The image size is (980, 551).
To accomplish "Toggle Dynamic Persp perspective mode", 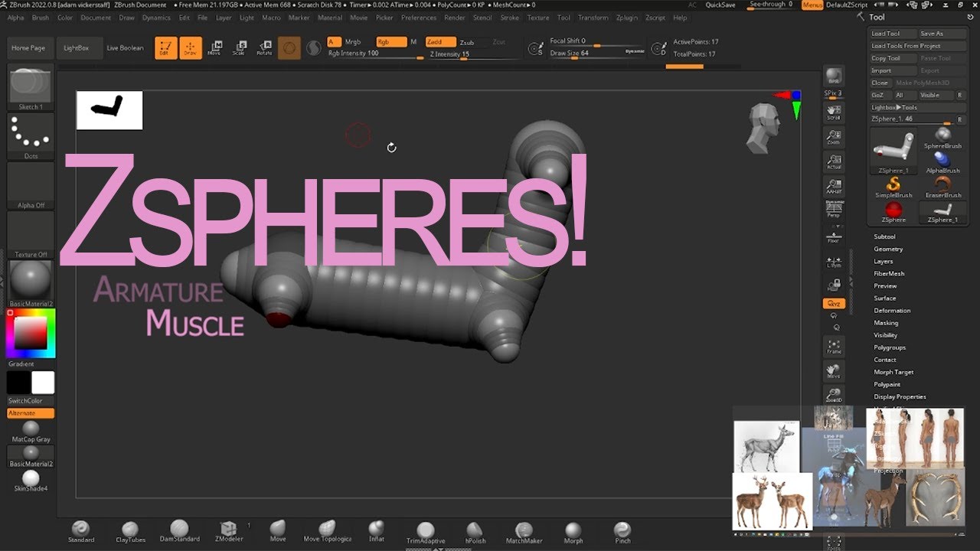I will pos(834,209).
